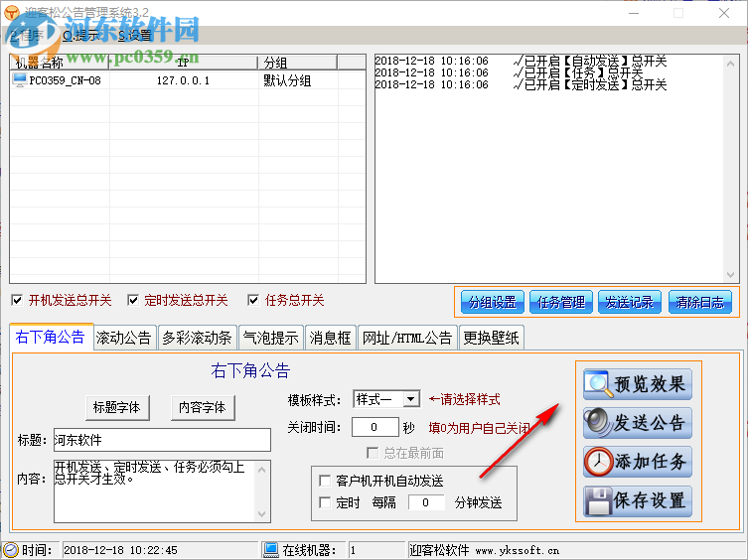The height and width of the screenshot is (560, 748).
Task: Click the clock icon on 添加任务 button
Action: click(598, 462)
